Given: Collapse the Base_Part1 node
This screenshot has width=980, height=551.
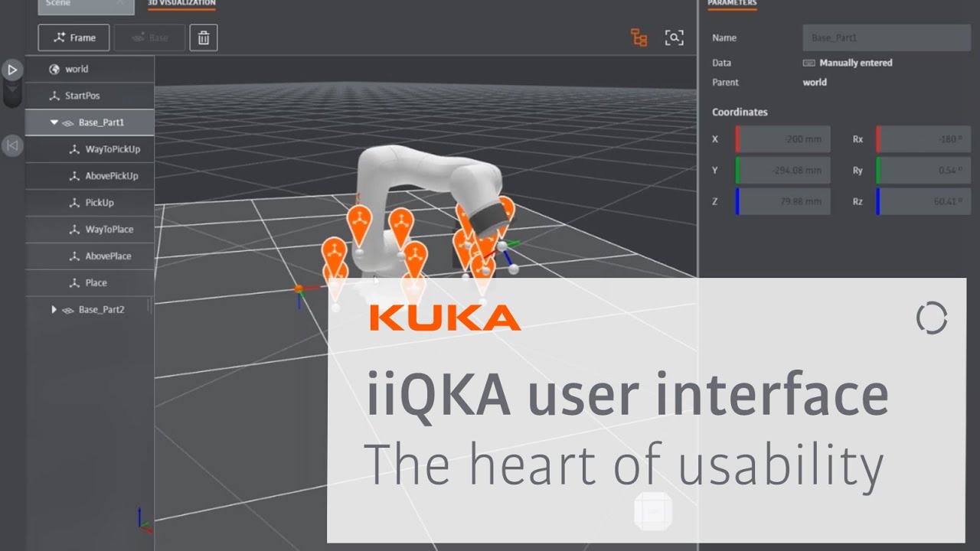Looking at the screenshot, I should point(54,122).
